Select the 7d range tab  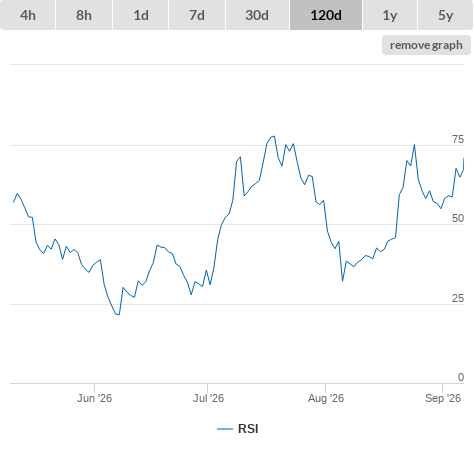[197, 15]
